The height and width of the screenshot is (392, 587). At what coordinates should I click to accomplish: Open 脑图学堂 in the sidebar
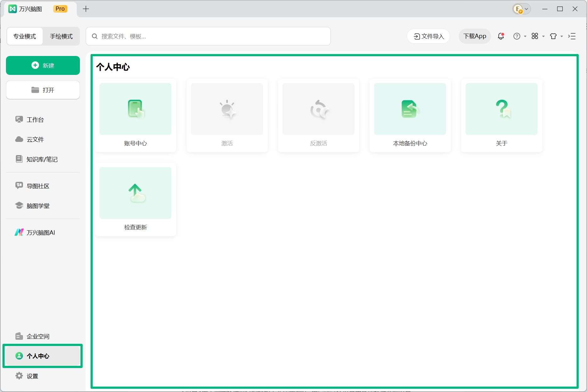[x=43, y=206]
